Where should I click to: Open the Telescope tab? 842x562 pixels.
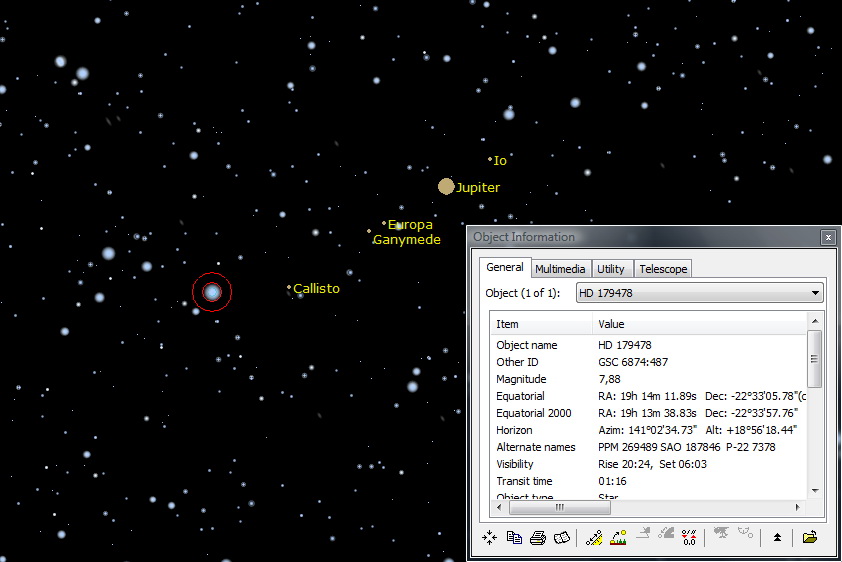663,269
